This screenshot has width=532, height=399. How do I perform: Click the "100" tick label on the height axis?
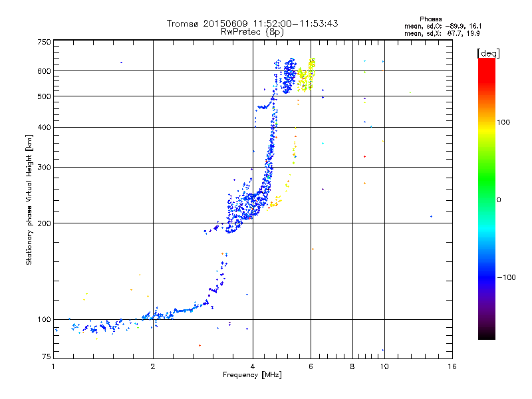(44, 319)
